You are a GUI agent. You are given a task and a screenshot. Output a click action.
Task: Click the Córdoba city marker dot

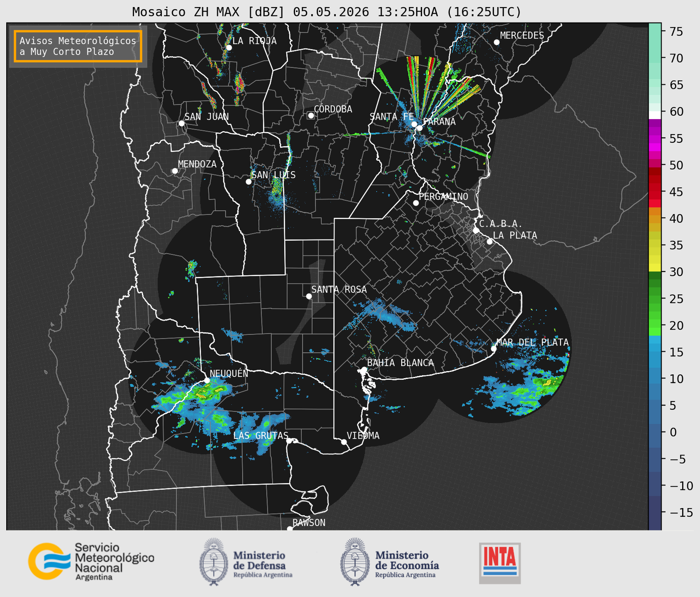(311, 115)
